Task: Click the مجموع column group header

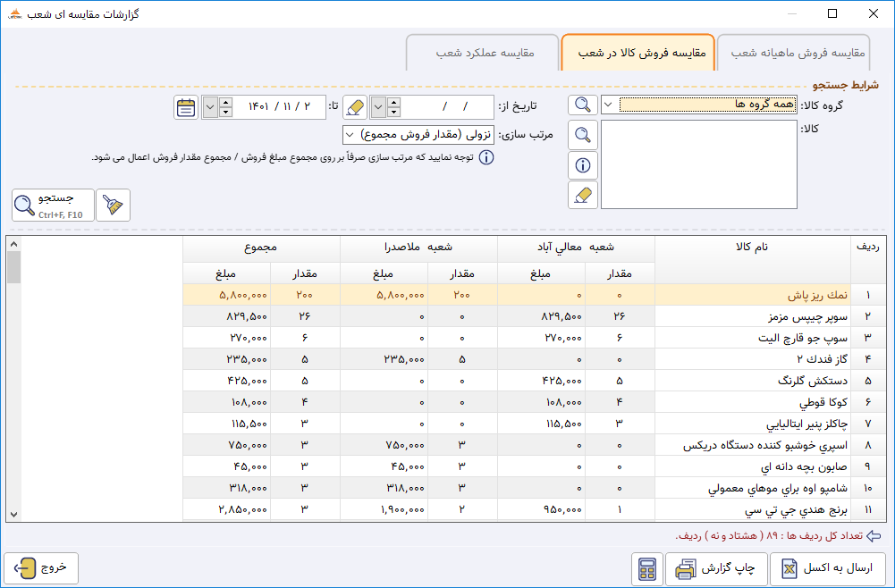Action: 261,248
